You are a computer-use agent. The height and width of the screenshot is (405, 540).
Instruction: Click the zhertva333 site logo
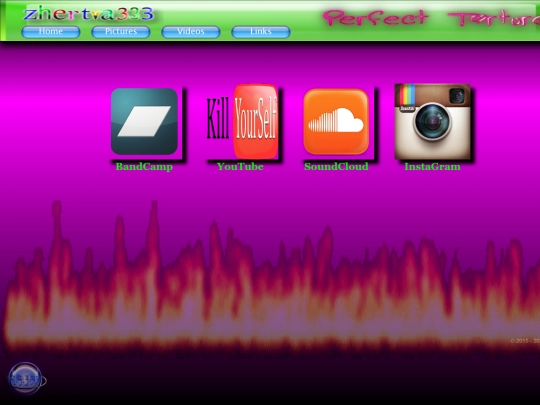[89, 14]
